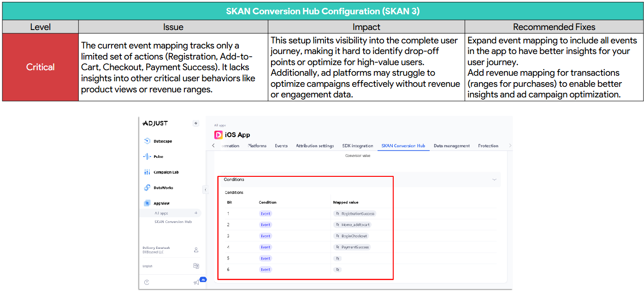644x295 pixels.
Task: Click the Event tag in bit 1 row
Action: [x=266, y=214]
